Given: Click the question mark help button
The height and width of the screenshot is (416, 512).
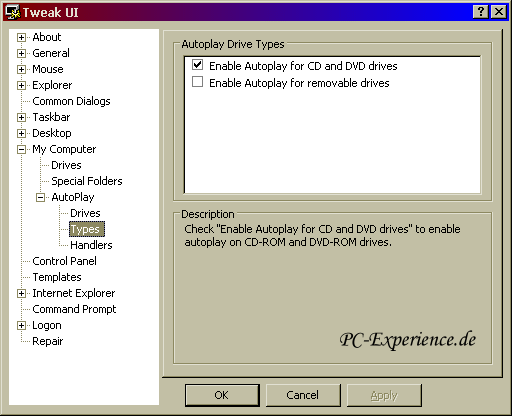Looking at the screenshot, I should (481, 12).
